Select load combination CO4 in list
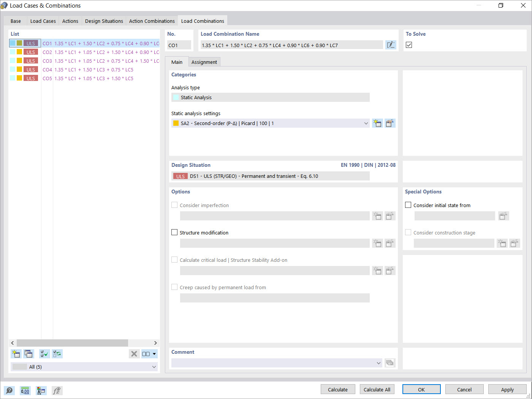 84,70
